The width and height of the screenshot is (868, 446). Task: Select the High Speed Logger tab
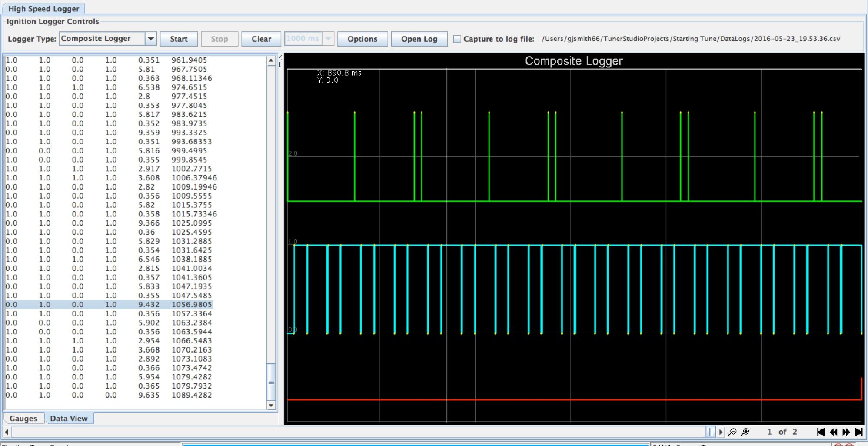click(44, 9)
